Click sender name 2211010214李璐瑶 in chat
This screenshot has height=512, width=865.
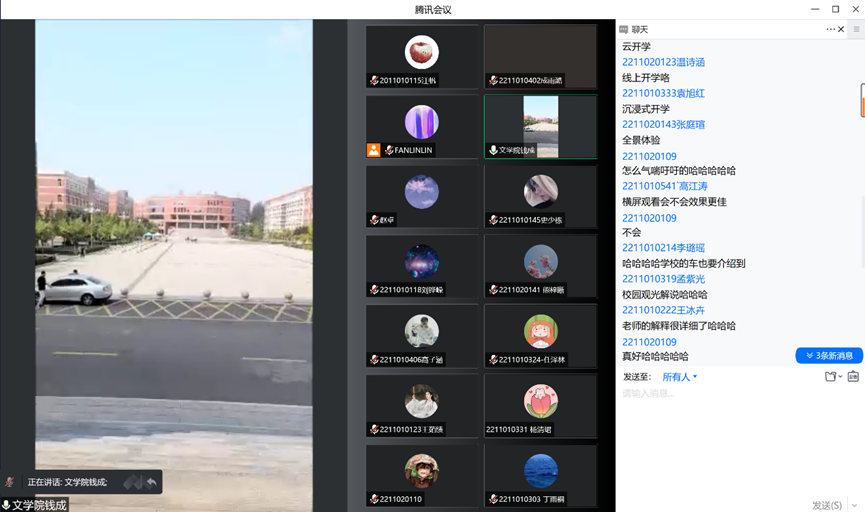click(x=663, y=248)
